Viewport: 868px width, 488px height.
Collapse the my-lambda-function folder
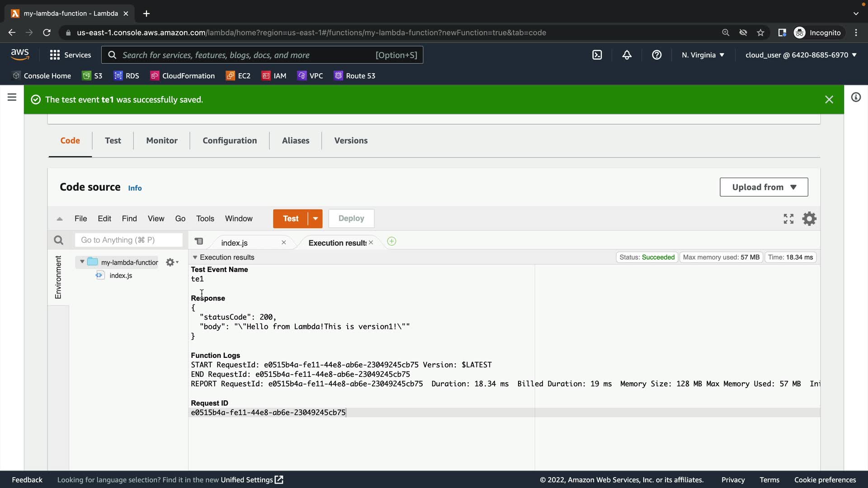tap(82, 262)
